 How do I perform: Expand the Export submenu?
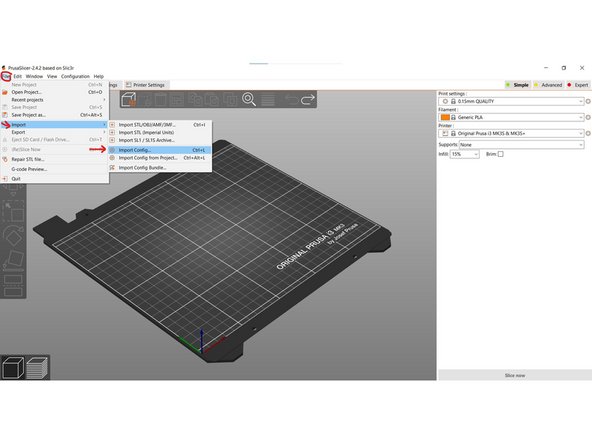click(54, 132)
